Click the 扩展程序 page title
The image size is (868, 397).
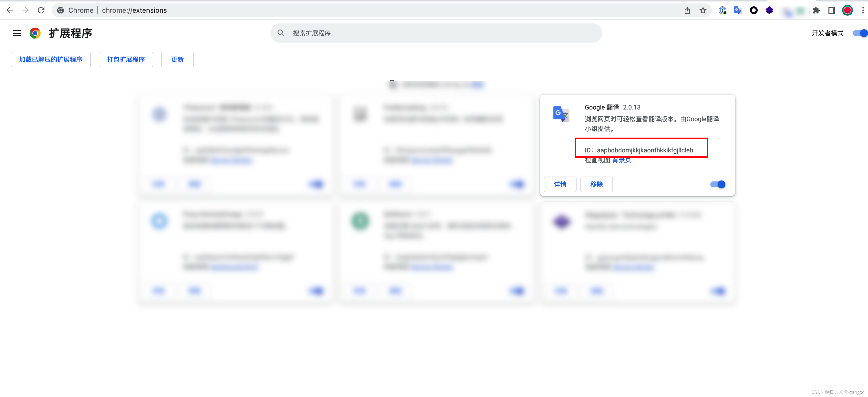(71, 33)
